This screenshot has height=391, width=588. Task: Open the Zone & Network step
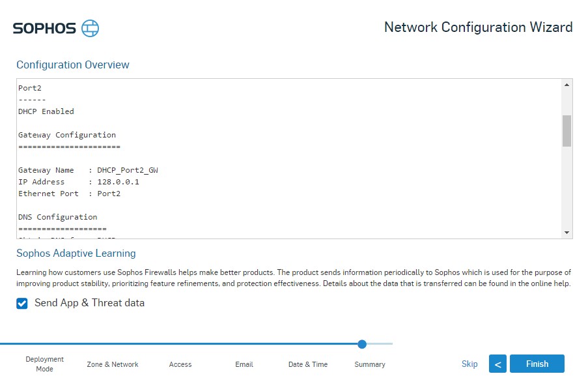(113, 364)
